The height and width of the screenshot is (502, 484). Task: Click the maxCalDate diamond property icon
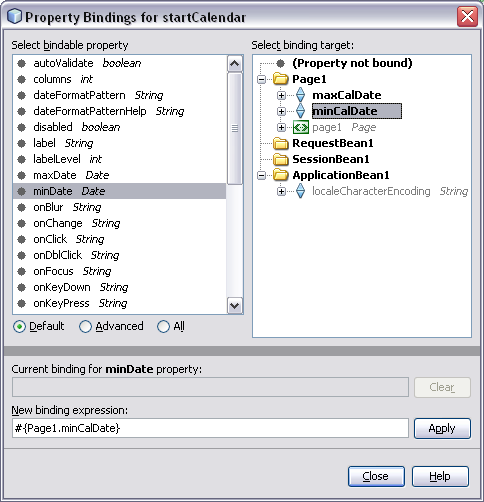click(300, 95)
